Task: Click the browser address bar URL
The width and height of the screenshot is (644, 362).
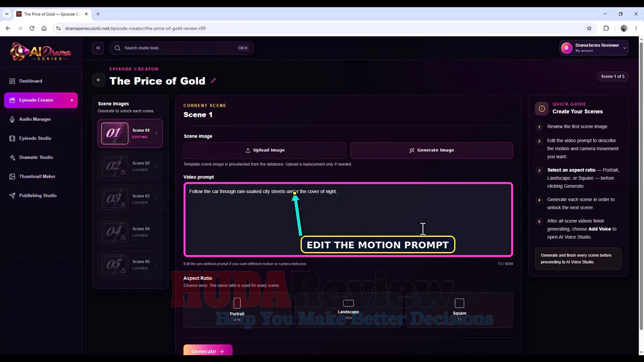Action: pyautogui.click(x=135, y=28)
